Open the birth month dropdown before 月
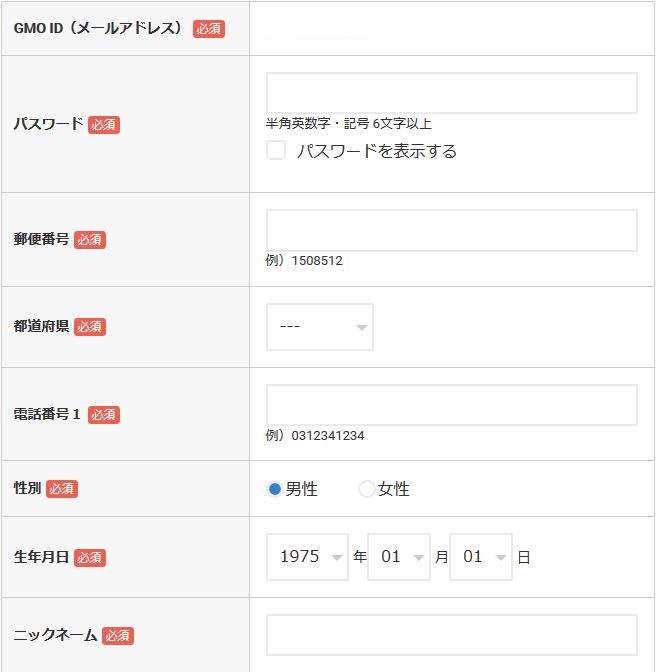Screen dimensions: 656x672 click(398, 557)
